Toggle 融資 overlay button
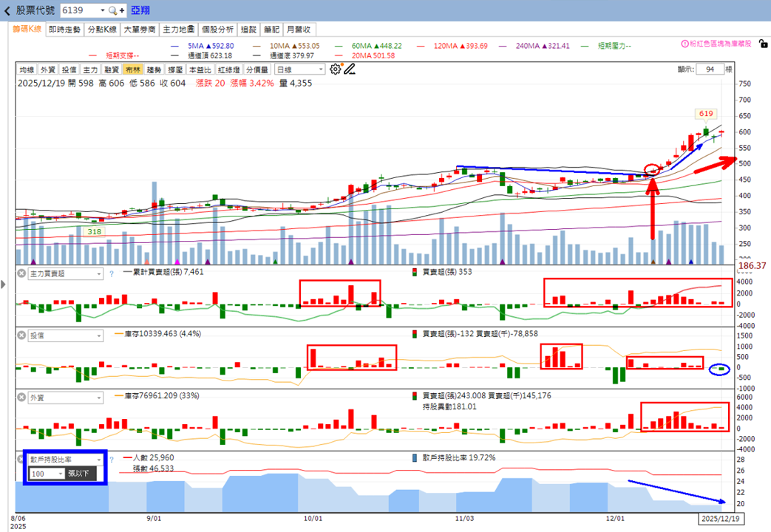The image size is (771, 532). (x=112, y=69)
